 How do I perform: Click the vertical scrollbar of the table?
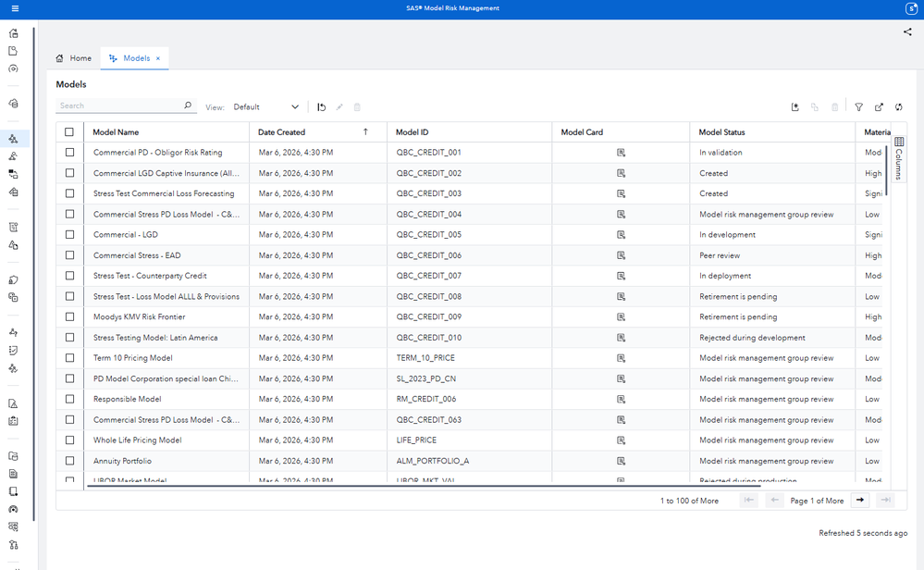tap(886, 169)
